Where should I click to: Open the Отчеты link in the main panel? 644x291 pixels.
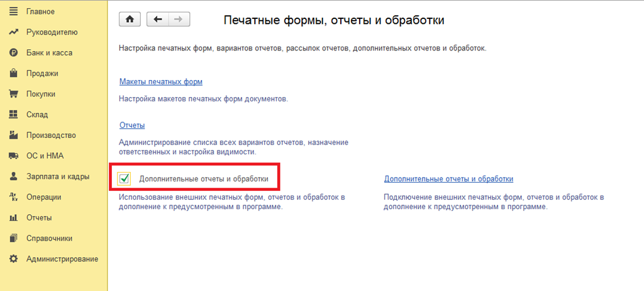tap(132, 125)
